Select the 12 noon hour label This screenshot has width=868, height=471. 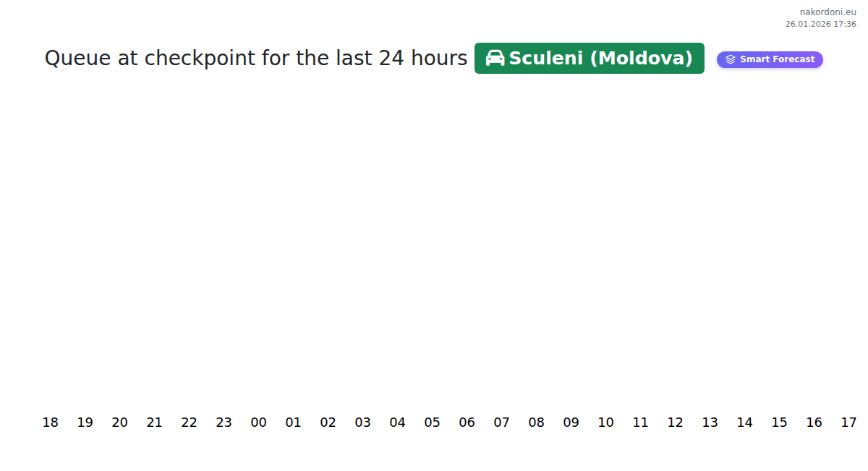[x=676, y=423]
